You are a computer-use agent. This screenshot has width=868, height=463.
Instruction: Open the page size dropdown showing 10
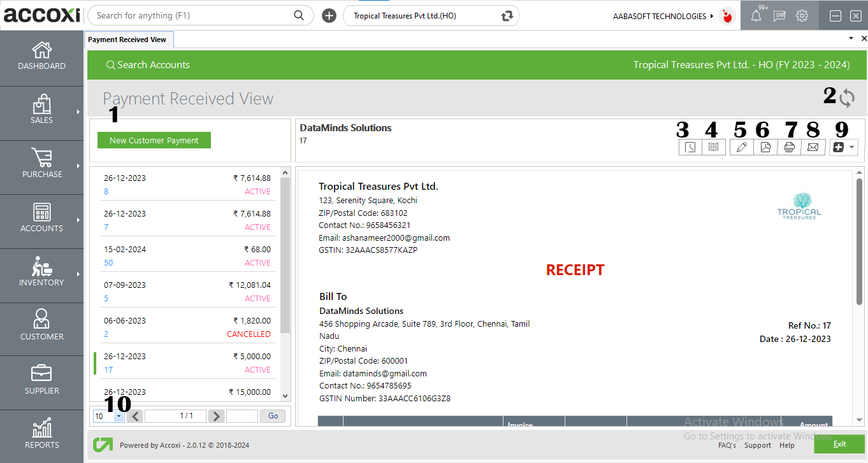point(108,416)
